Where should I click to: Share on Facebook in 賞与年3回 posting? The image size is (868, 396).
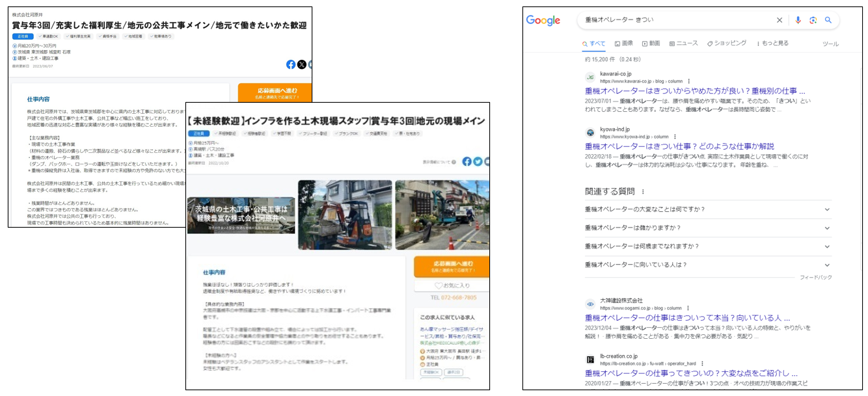click(291, 64)
